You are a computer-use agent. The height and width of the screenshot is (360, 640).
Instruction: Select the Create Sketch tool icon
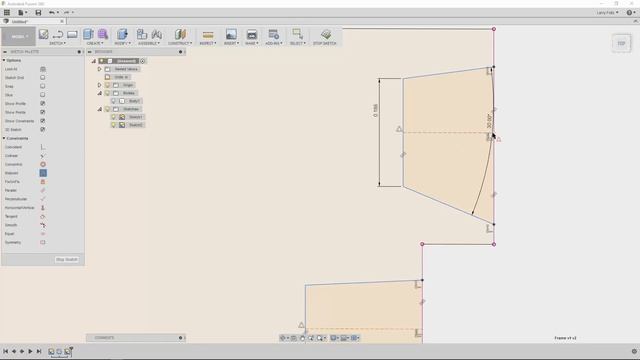43,34
